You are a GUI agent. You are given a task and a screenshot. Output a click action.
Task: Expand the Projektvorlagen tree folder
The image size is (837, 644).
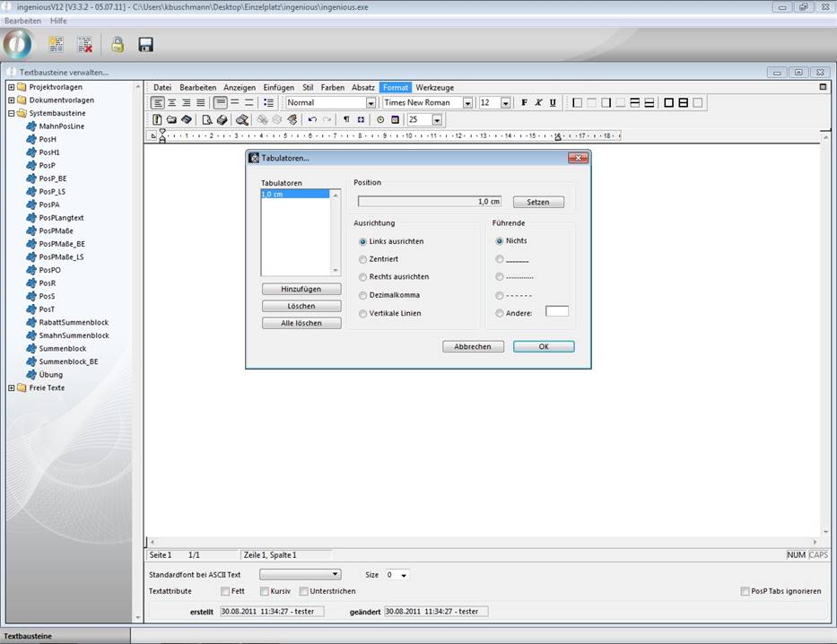[11, 87]
